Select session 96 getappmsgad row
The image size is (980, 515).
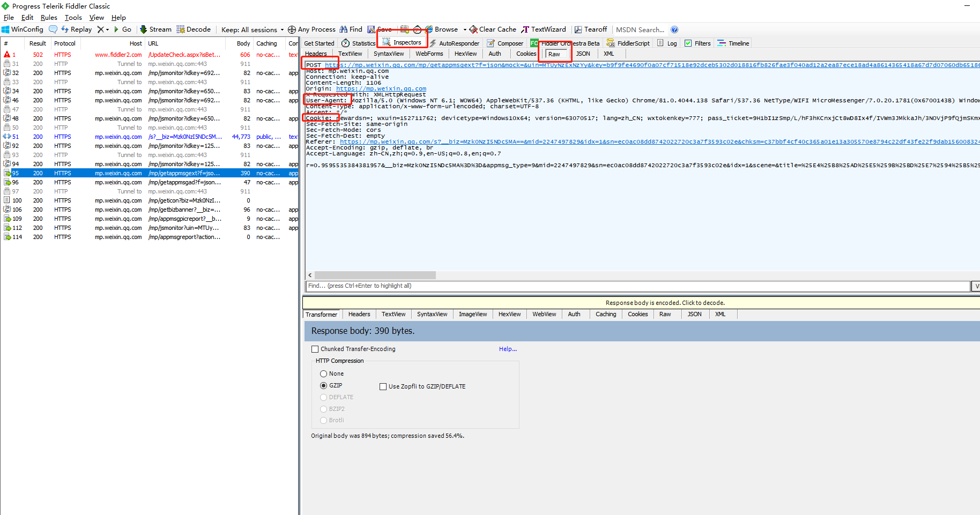tap(150, 182)
